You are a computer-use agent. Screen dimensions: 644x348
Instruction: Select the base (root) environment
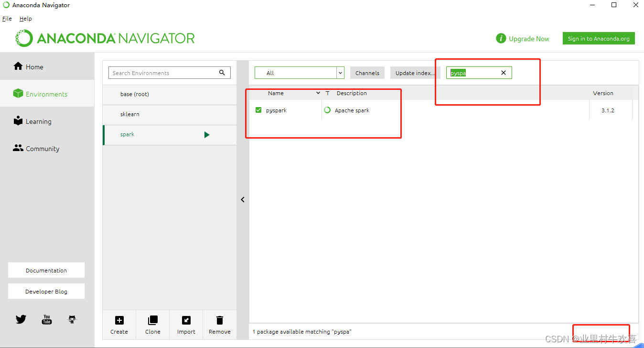coord(170,94)
